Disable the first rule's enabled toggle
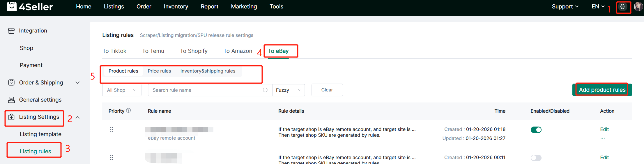 (536, 130)
